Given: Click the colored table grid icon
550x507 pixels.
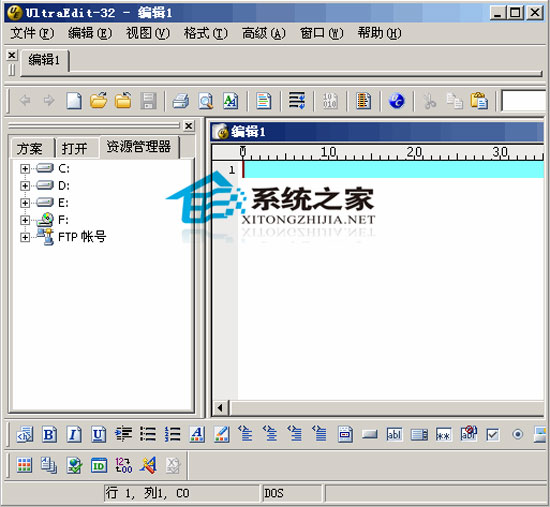Looking at the screenshot, I should (24, 466).
